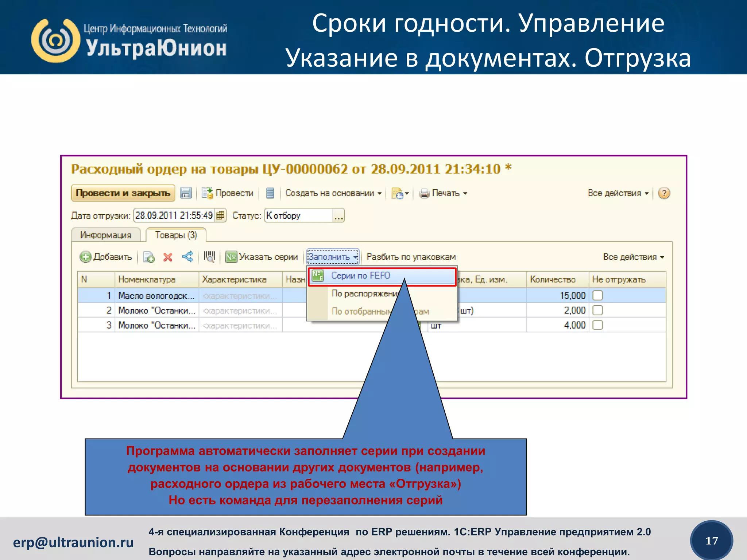Open the document movements list icon
Viewport: 747px width, 560px height.
[270, 193]
